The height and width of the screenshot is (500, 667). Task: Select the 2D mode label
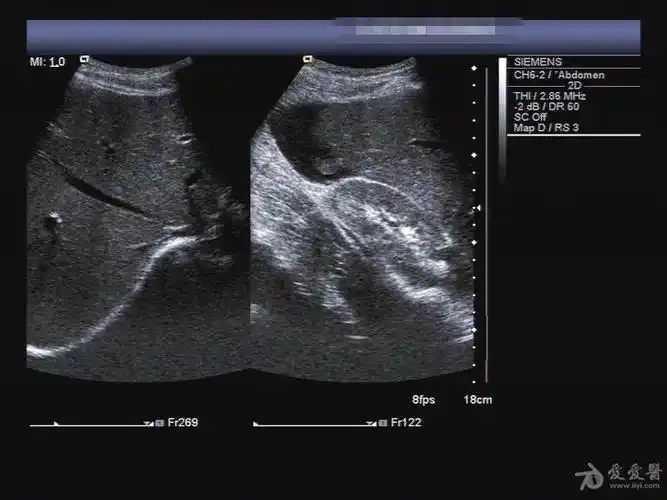(x=574, y=86)
